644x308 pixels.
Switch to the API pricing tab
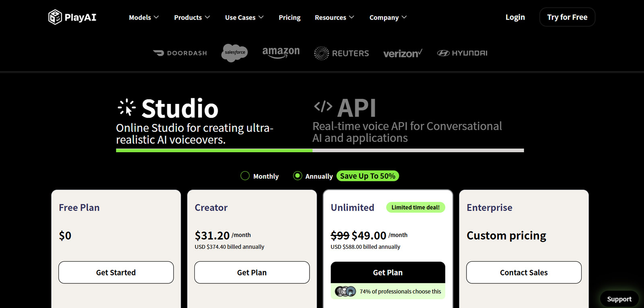407,120
